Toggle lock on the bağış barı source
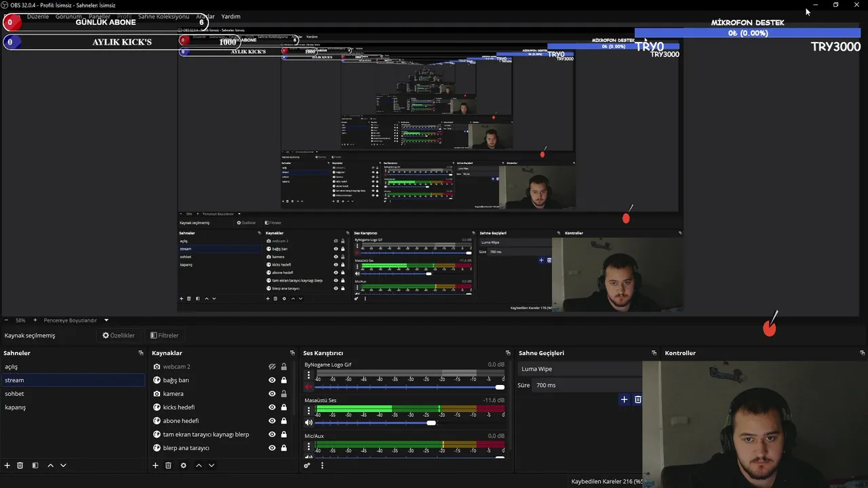The height and width of the screenshot is (488, 868). pyautogui.click(x=283, y=380)
